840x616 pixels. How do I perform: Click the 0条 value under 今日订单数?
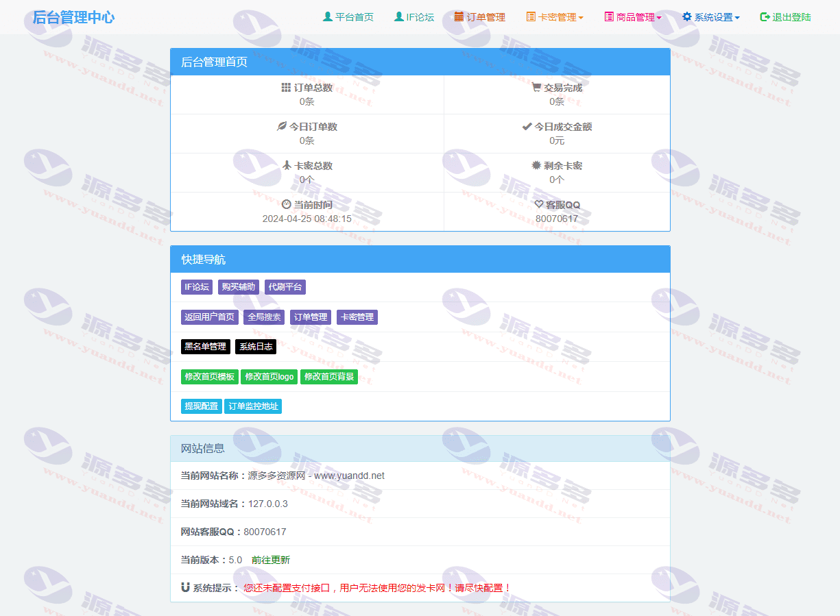pos(307,140)
